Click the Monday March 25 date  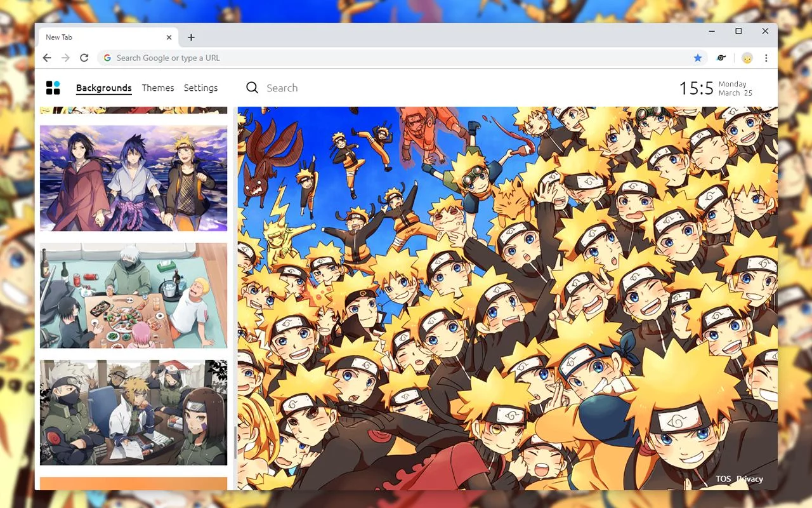pos(735,88)
